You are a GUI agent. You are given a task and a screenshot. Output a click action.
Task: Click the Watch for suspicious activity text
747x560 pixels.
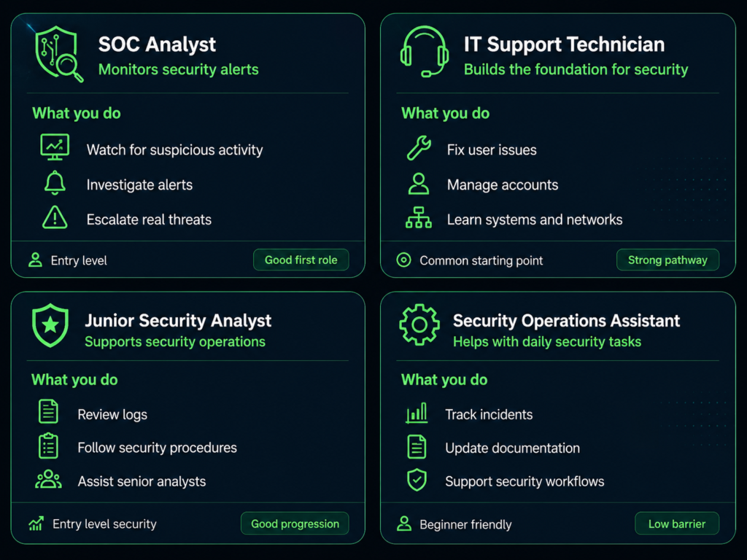point(175,150)
